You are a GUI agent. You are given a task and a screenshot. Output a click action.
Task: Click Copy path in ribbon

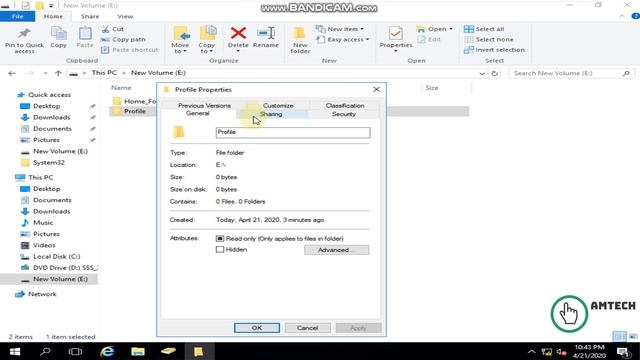[x=123, y=40]
